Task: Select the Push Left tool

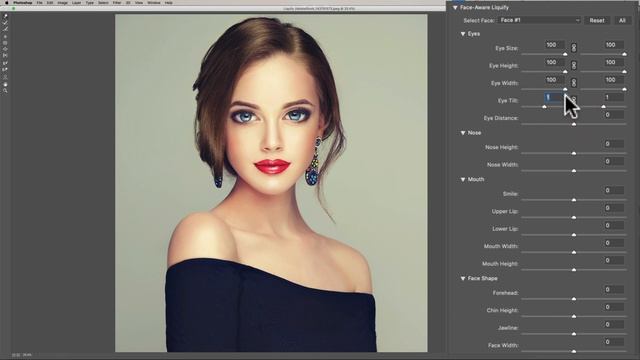Action: (x=5, y=56)
